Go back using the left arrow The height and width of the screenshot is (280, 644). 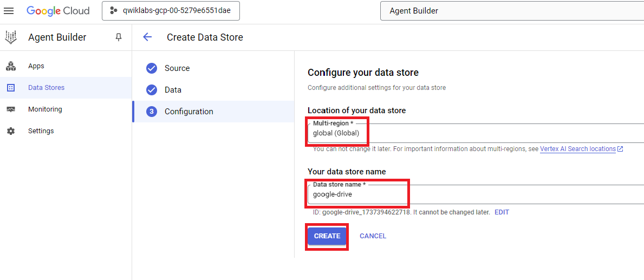pos(147,37)
